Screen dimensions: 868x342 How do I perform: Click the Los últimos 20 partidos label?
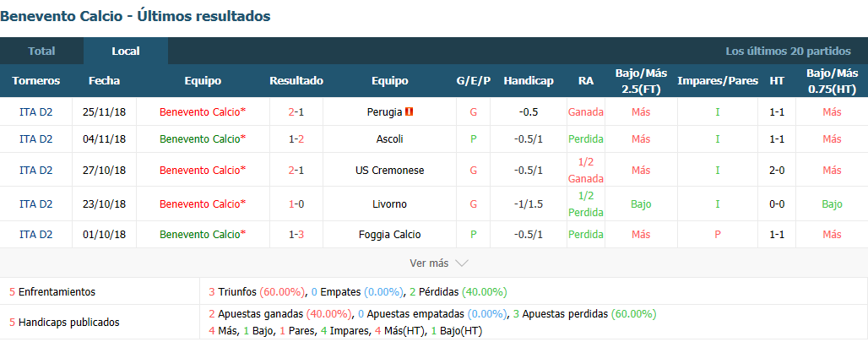tap(789, 52)
